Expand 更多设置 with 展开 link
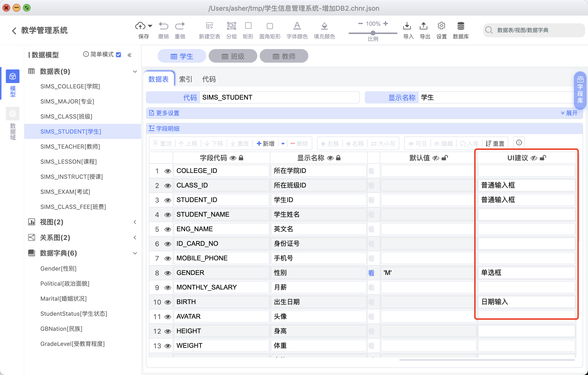 pyautogui.click(x=569, y=113)
